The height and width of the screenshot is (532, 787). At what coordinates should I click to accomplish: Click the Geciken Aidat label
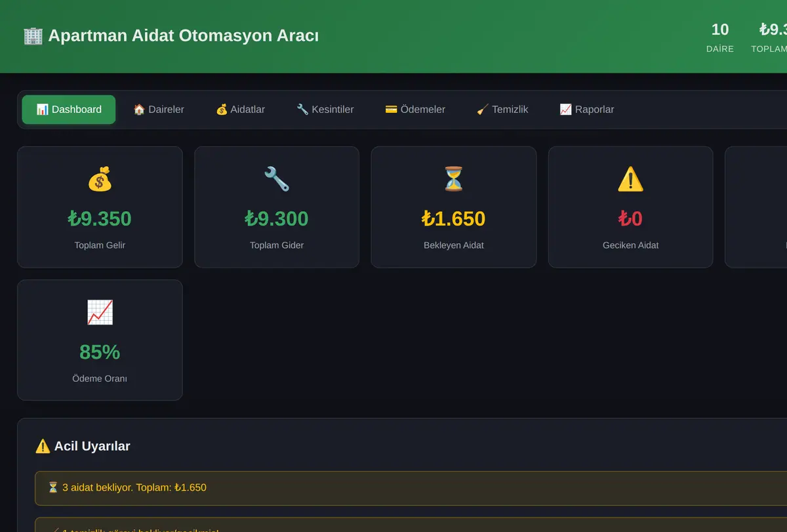coord(630,245)
